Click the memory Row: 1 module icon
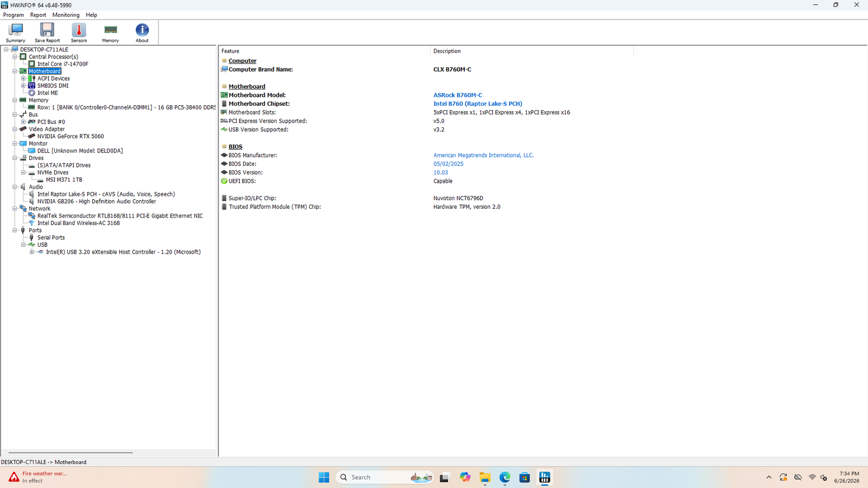The height and width of the screenshot is (488, 868). (32, 107)
